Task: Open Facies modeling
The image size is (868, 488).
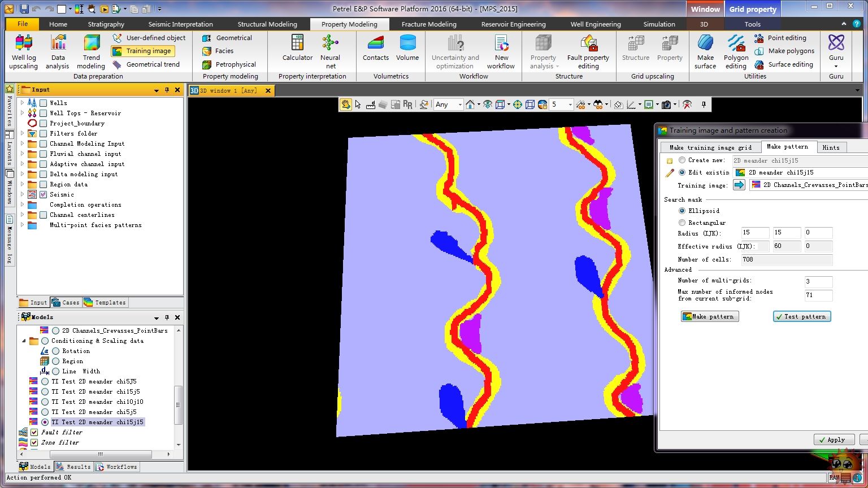Action: pyautogui.click(x=218, y=51)
